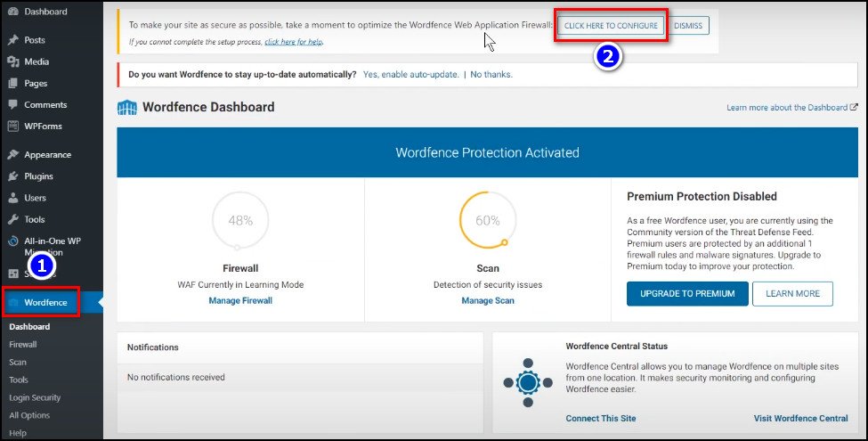868x441 pixels.
Task: Click the Comments speech bubble icon
Action: coord(13,105)
